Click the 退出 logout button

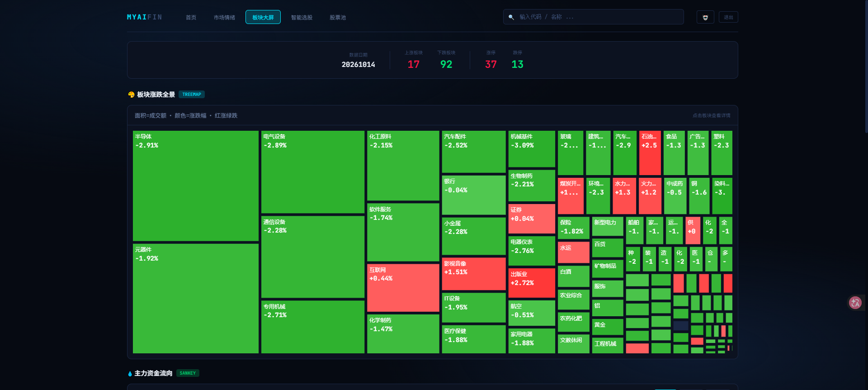point(728,17)
